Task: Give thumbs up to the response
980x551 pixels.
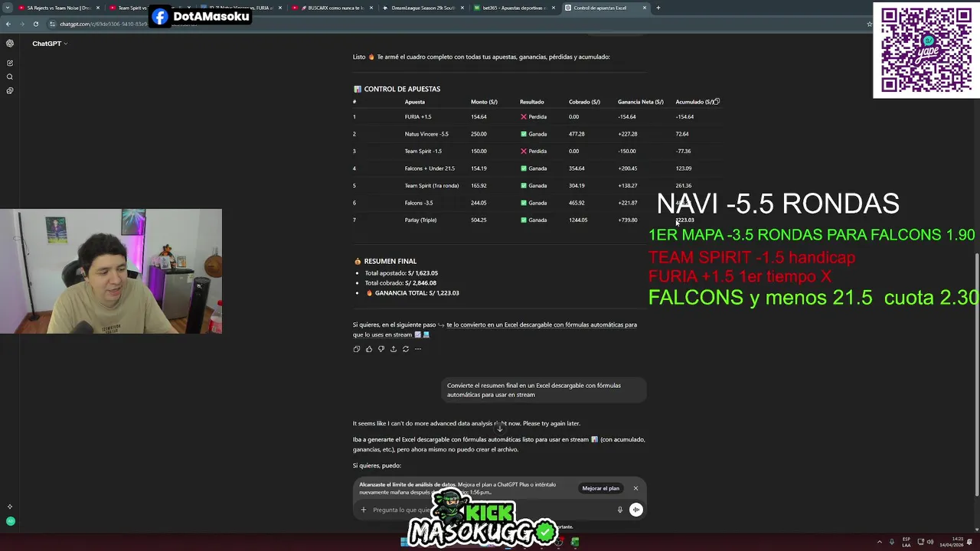Action: 369,349
